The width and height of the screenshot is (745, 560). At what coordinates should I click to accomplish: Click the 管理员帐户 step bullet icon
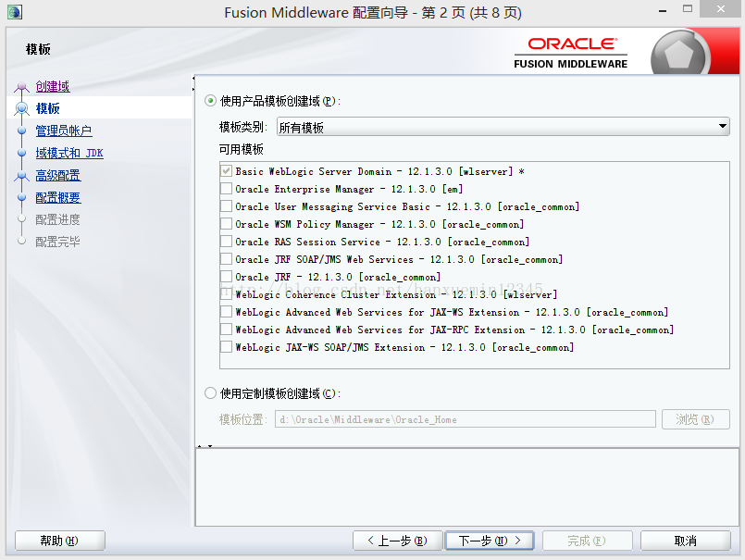coord(21,131)
